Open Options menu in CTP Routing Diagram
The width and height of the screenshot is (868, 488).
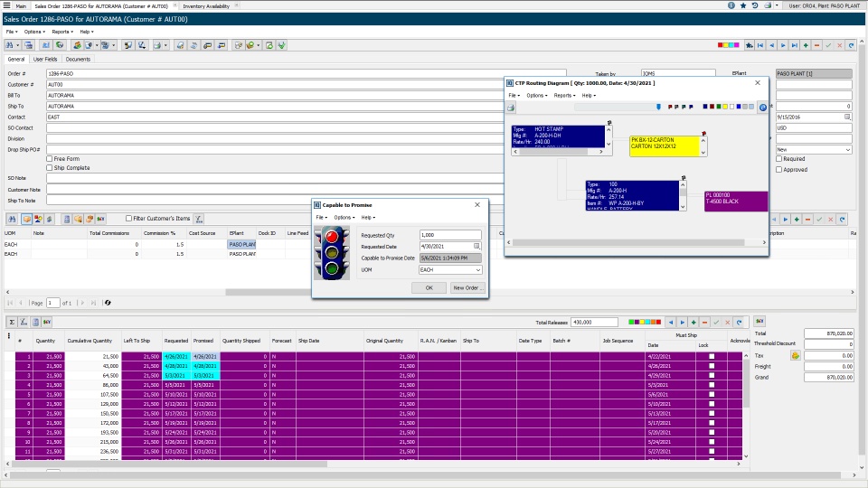click(x=536, y=95)
